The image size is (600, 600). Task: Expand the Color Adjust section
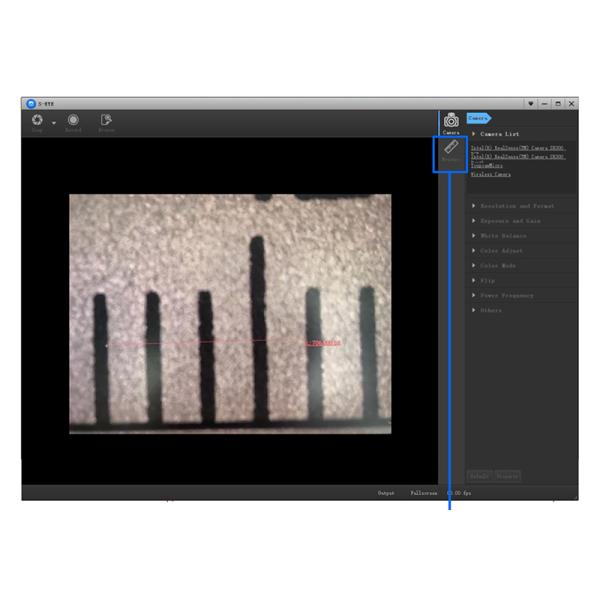[502, 251]
